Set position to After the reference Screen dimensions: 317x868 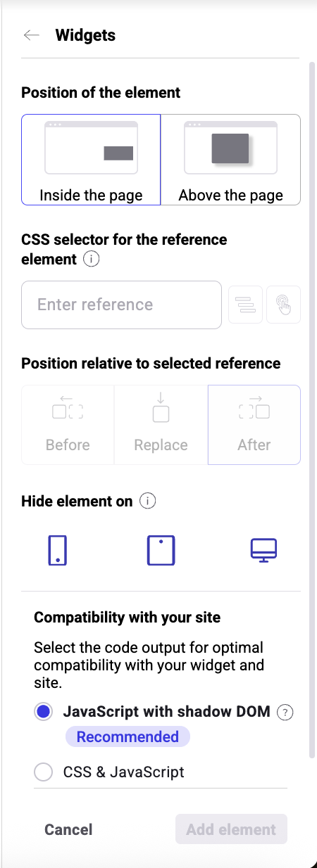[254, 425]
